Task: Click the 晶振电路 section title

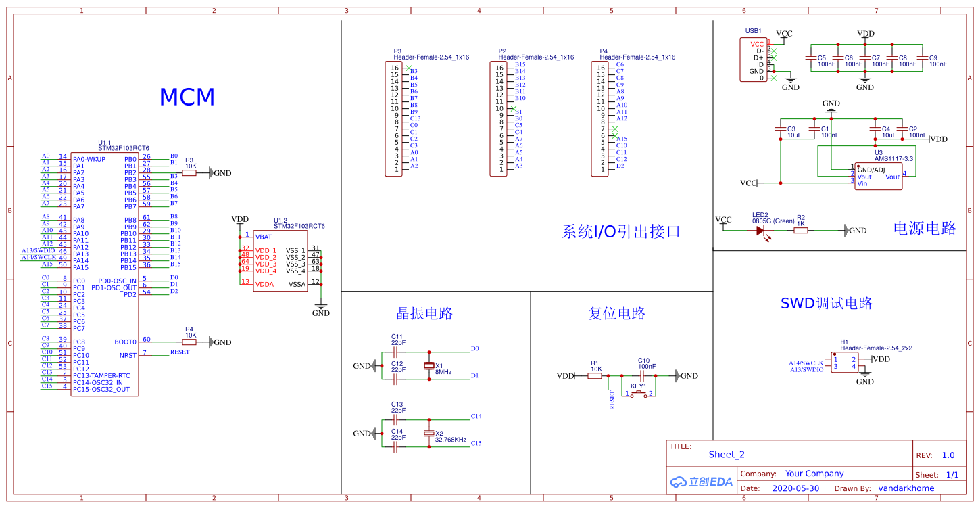Action: (424, 313)
